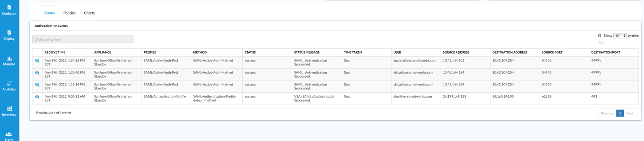Go to the Previous page

click(607, 113)
